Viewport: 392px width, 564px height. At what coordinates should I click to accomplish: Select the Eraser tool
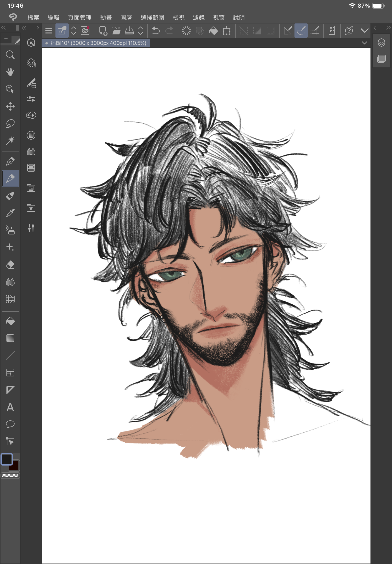tap(10, 265)
